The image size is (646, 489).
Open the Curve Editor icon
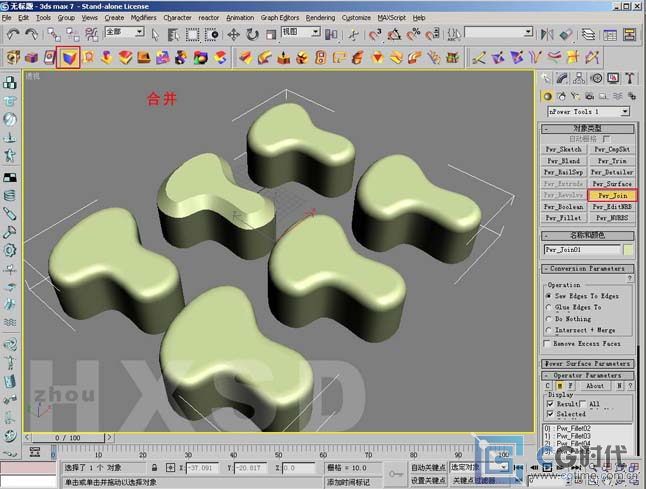(x=610, y=35)
